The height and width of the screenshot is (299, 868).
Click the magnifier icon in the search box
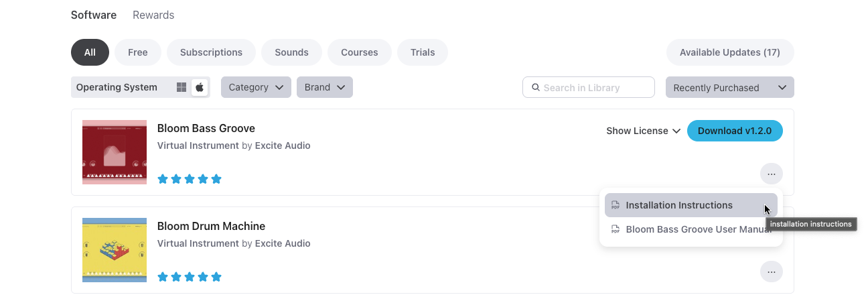point(535,87)
